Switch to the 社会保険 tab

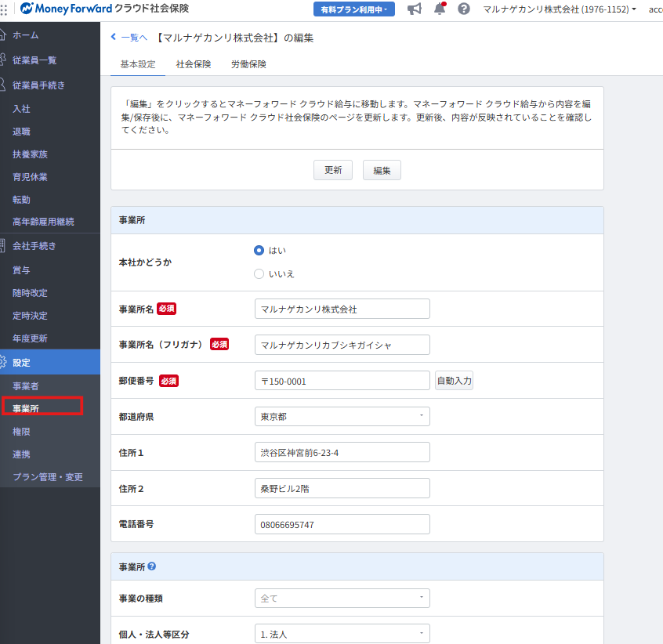tap(194, 64)
